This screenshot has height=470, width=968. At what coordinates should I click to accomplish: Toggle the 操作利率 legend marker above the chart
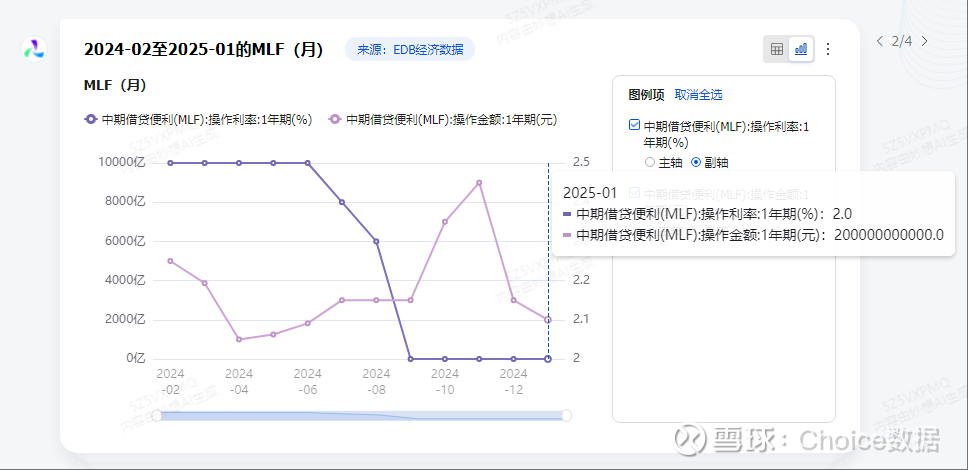click(x=91, y=120)
